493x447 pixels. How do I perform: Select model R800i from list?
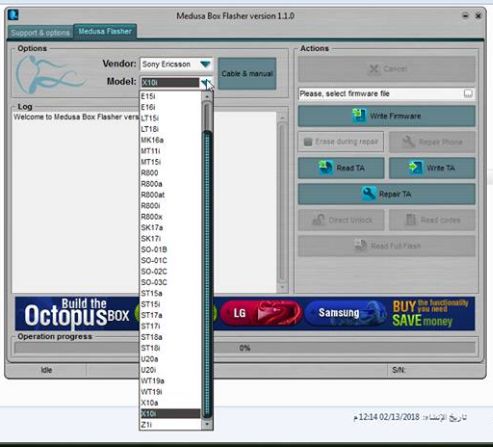(170, 206)
